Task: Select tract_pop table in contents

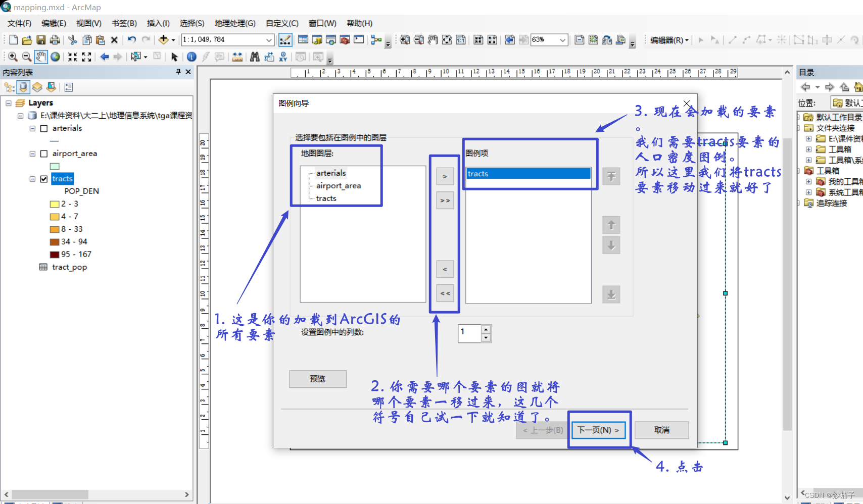Action: (x=69, y=267)
